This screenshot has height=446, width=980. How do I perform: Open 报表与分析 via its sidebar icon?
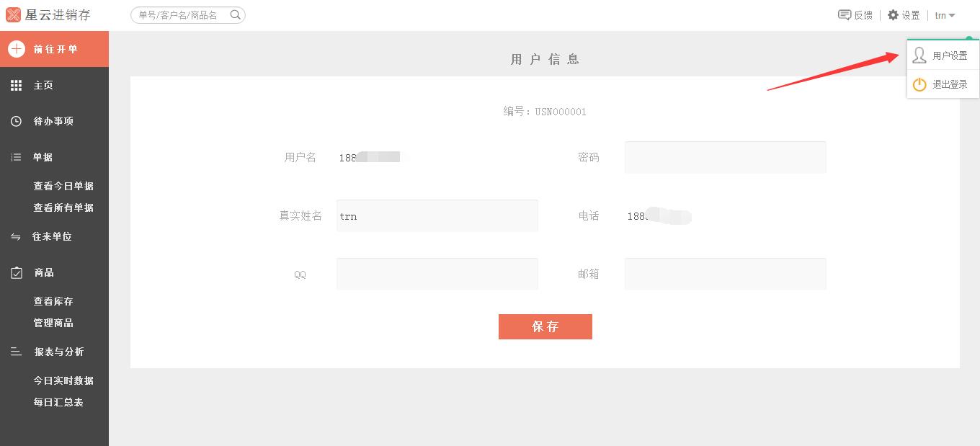point(16,352)
